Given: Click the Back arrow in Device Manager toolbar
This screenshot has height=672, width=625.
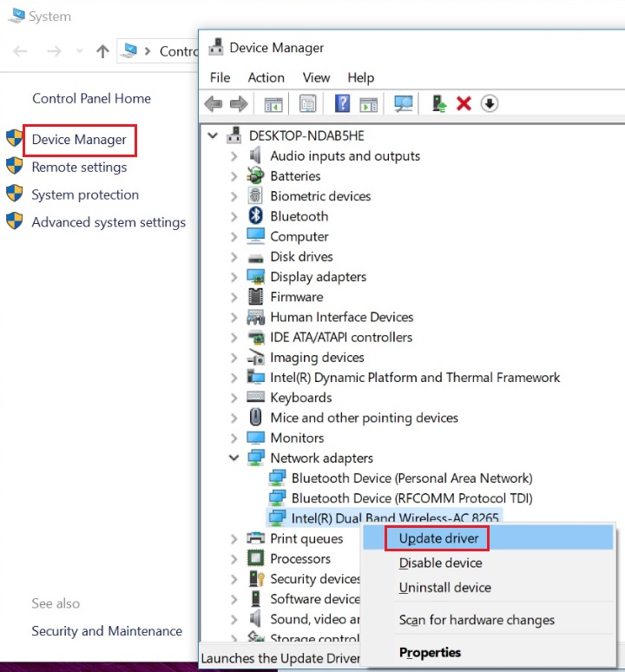Looking at the screenshot, I should pyautogui.click(x=214, y=103).
